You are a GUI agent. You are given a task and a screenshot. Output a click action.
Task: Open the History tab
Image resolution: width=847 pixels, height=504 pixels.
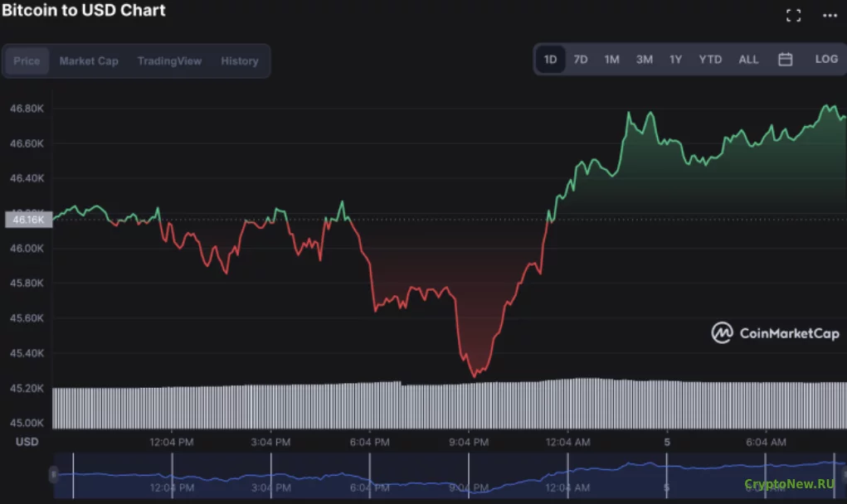[239, 61]
